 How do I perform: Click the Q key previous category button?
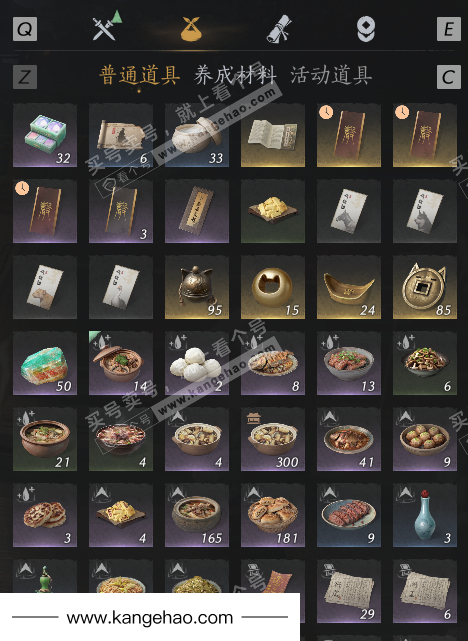[x=25, y=29]
